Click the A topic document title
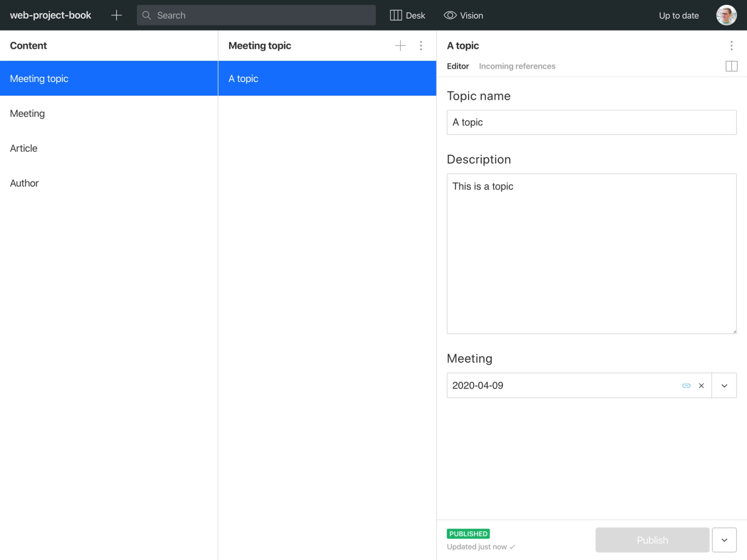The image size is (747, 560). tap(463, 46)
